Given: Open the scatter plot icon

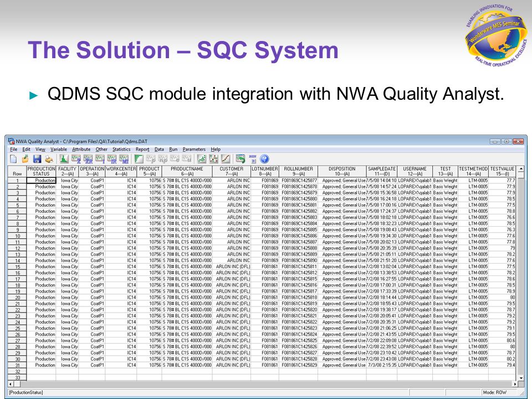Looking at the screenshot, I should (202, 159).
